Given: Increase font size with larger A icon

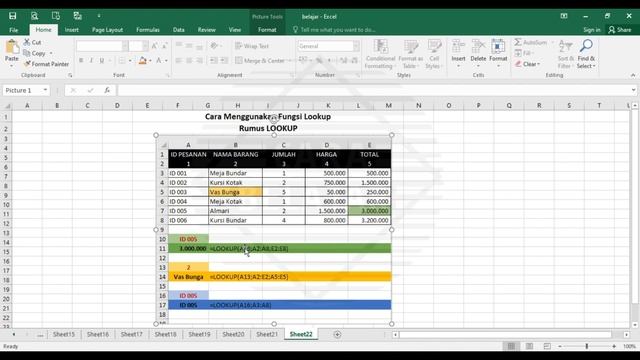Looking at the screenshot, I should tap(155, 46).
